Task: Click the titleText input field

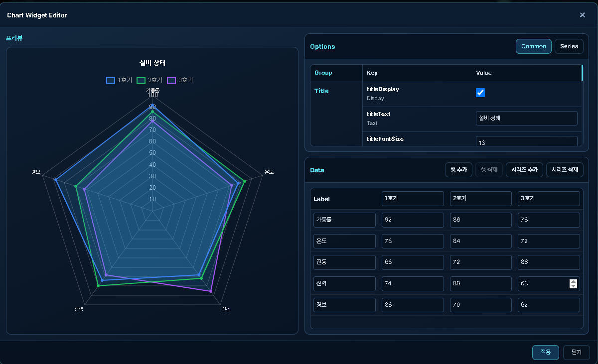Action: [527, 118]
